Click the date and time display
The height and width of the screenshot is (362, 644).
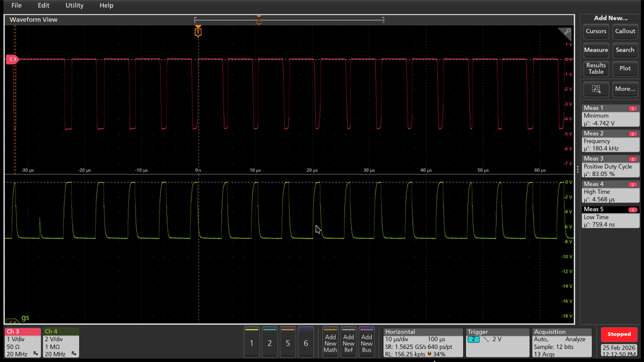[x=619, y=351]
